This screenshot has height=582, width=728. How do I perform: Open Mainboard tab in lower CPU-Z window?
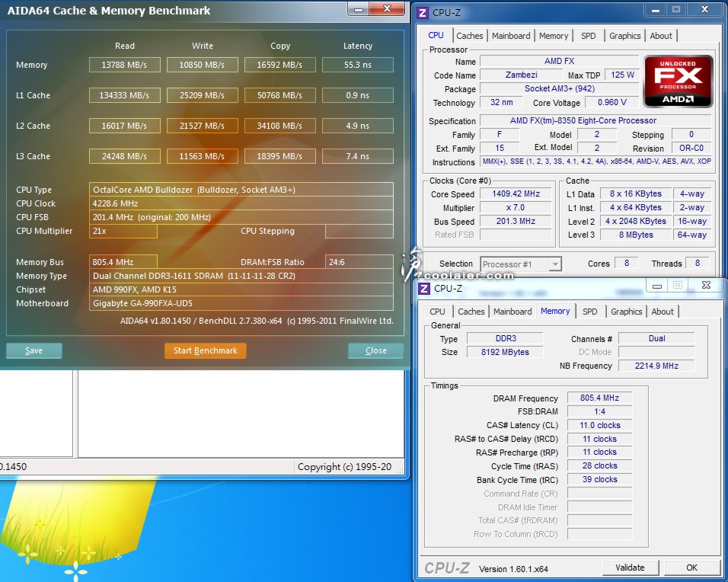512,312
